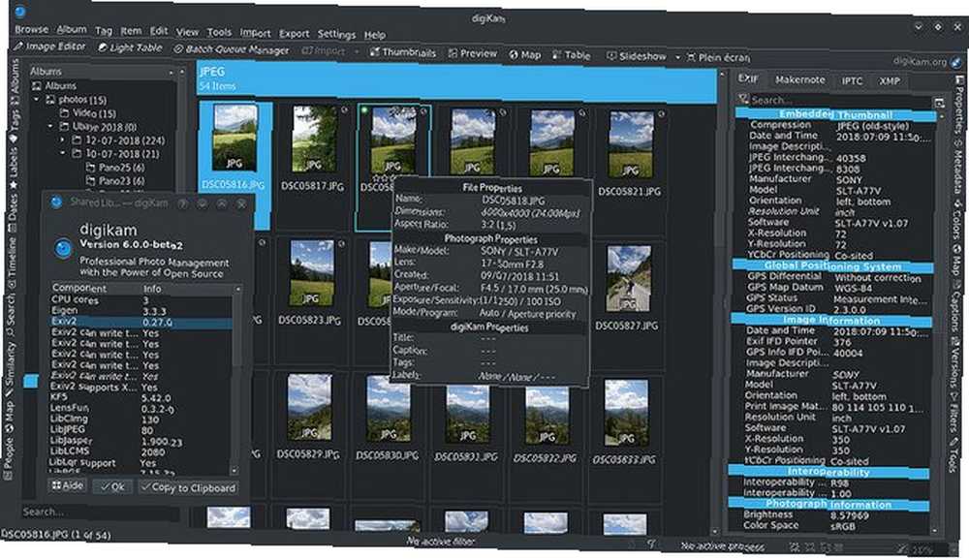
Task: Open the Slideshow dropdown arrow
Action: pyautogui.click(x=677, y=57)
